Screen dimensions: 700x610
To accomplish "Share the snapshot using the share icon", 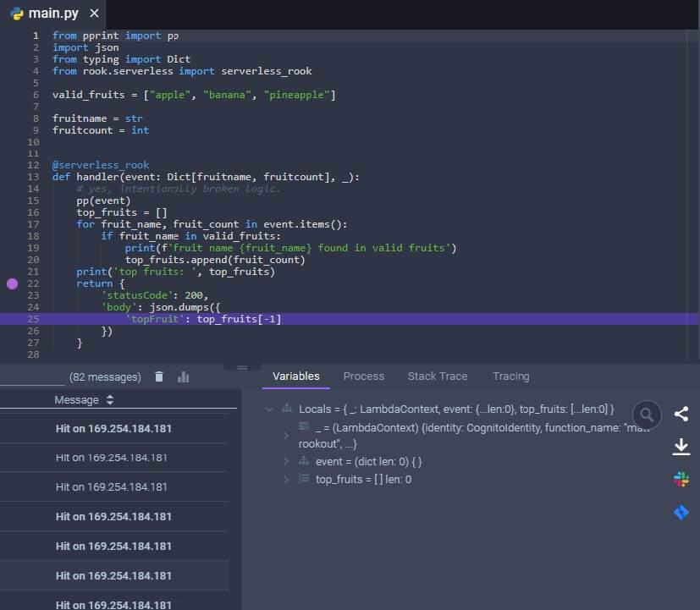I will pyautogui.click(x=681, y=414).
